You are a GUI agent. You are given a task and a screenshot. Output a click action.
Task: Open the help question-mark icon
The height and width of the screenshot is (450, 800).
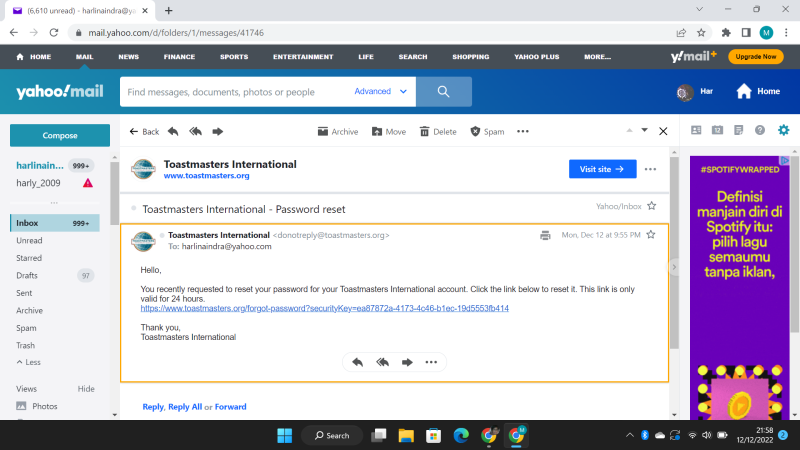click(760, 130)
